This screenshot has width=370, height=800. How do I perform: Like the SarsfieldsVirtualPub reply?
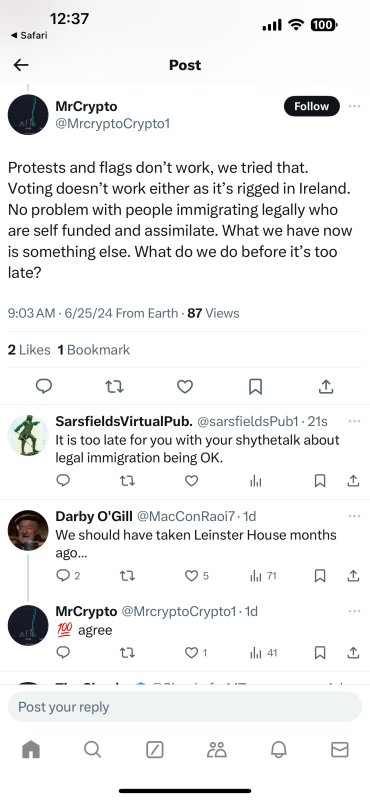click(x=191, y=481)
